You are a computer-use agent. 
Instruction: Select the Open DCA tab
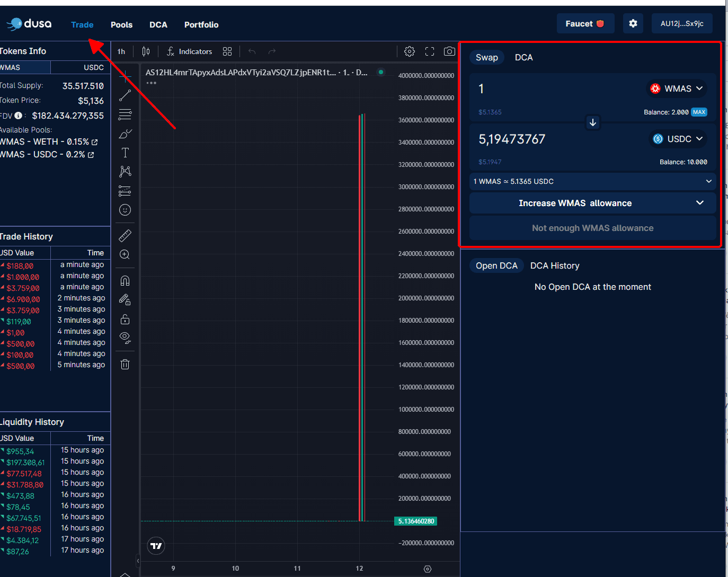coord(496,265)
